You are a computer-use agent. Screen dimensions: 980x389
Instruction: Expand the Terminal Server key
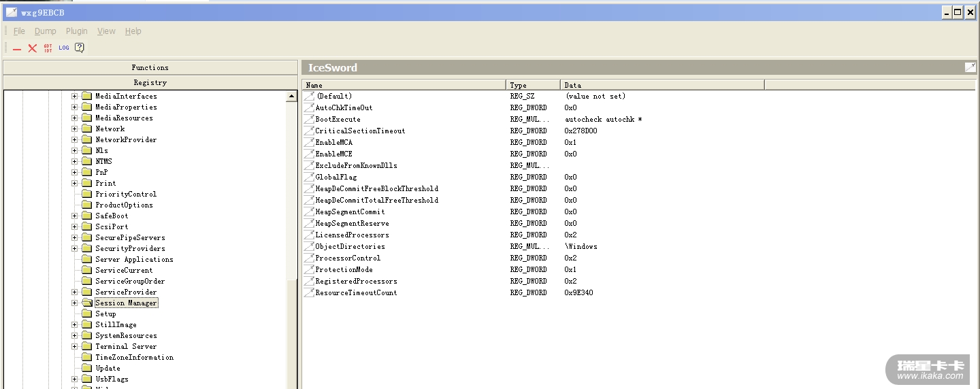75,346
